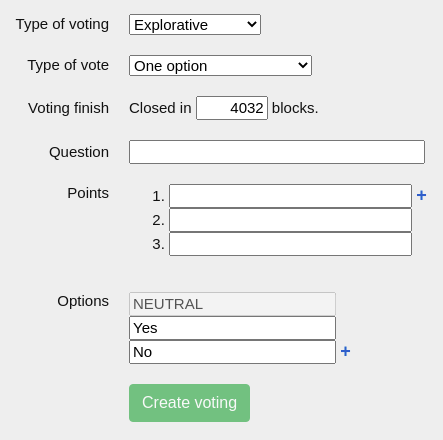Click the Closed in text
The image size is (443, 440).
click(x=160, y=108)
